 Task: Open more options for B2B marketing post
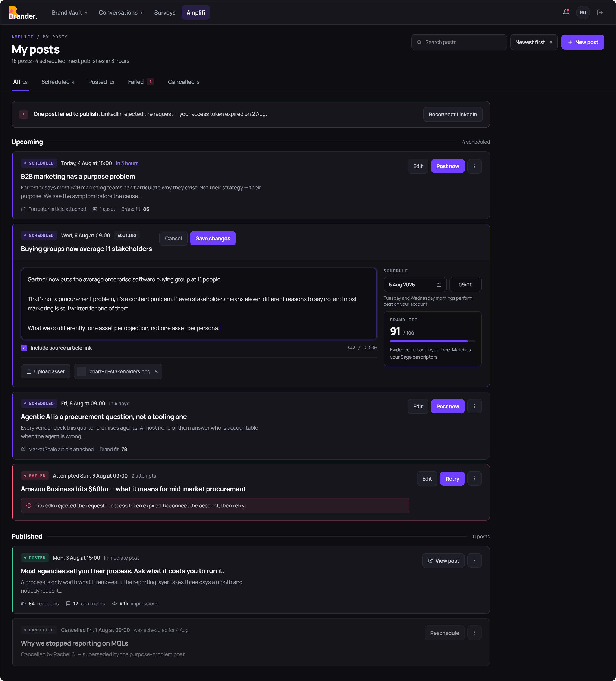(x=474, y=166)
